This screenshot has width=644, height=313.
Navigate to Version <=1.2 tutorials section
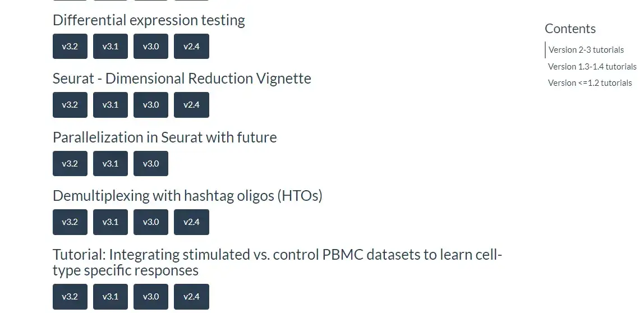click(590, 83)
